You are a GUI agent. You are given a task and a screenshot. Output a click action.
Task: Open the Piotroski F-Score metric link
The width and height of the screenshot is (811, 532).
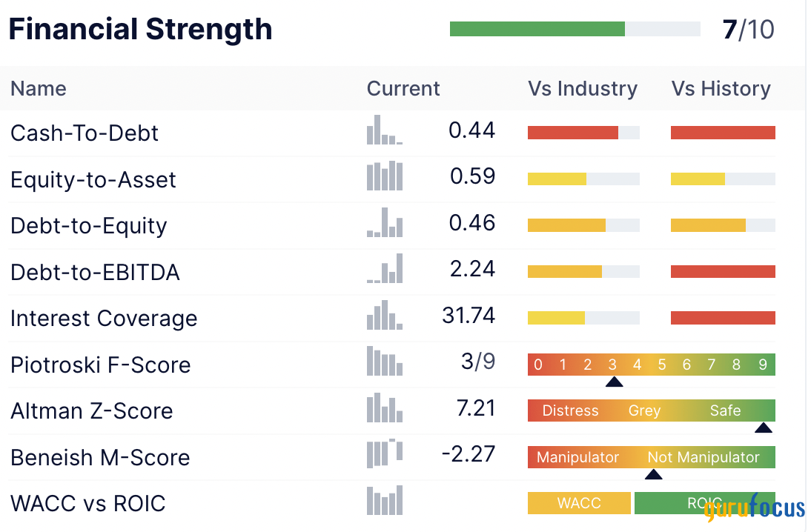pos(100,365)
